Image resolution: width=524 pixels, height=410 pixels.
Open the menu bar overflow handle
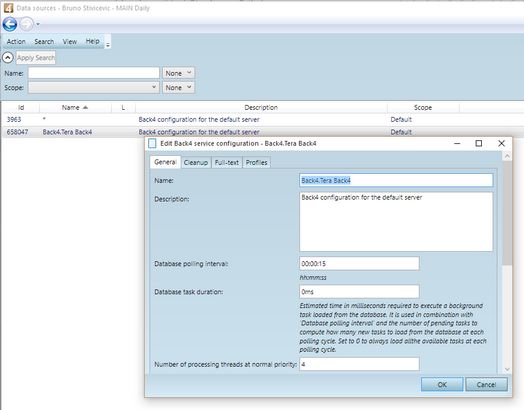point(108,44)
